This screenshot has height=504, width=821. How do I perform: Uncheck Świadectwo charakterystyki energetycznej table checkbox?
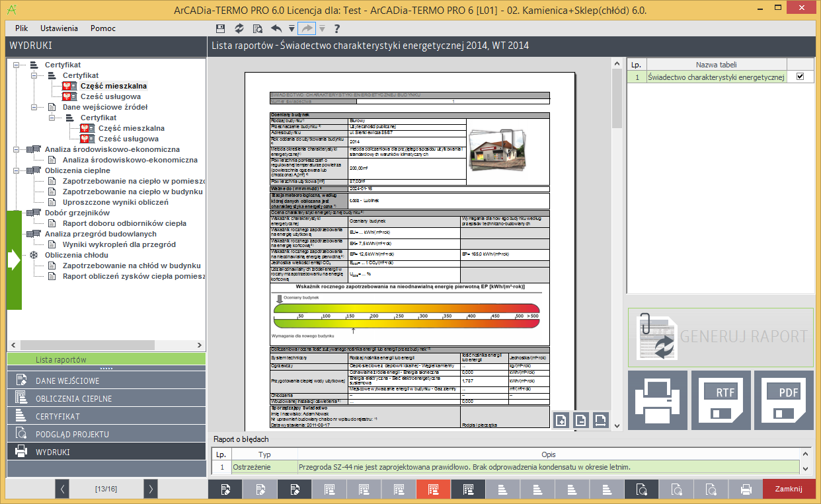(x=801, y=77)
